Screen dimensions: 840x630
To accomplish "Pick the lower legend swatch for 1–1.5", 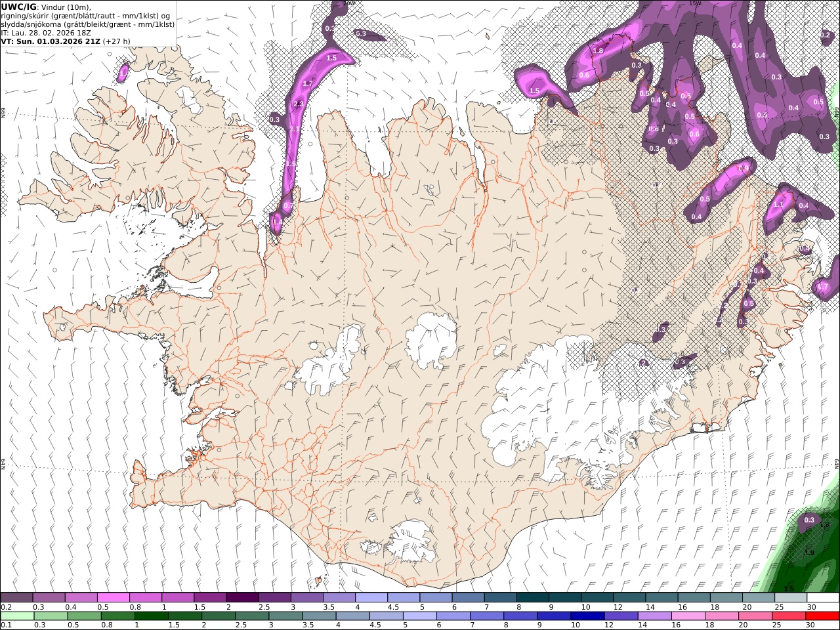I will [152, 616].
